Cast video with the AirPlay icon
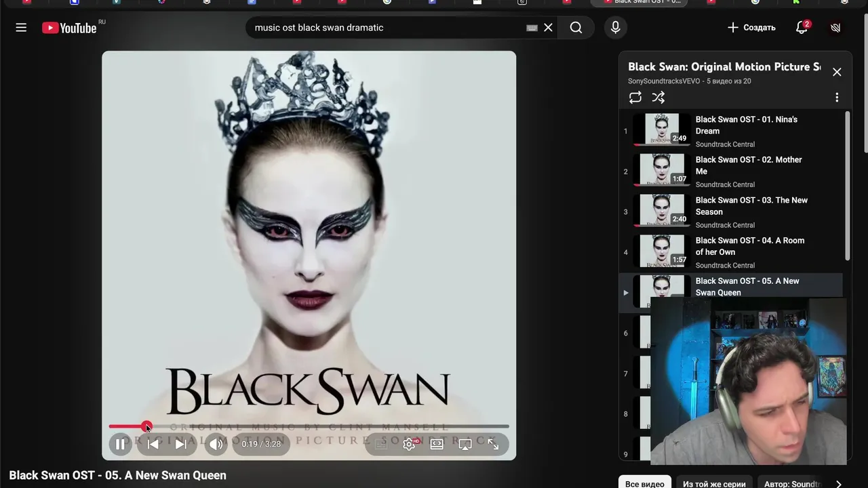 (x=465, y=444)
